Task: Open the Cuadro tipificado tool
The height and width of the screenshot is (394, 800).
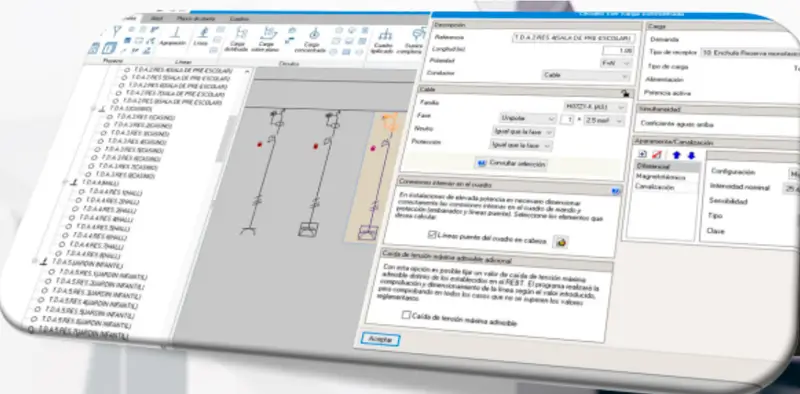Action: coord(384,44)
